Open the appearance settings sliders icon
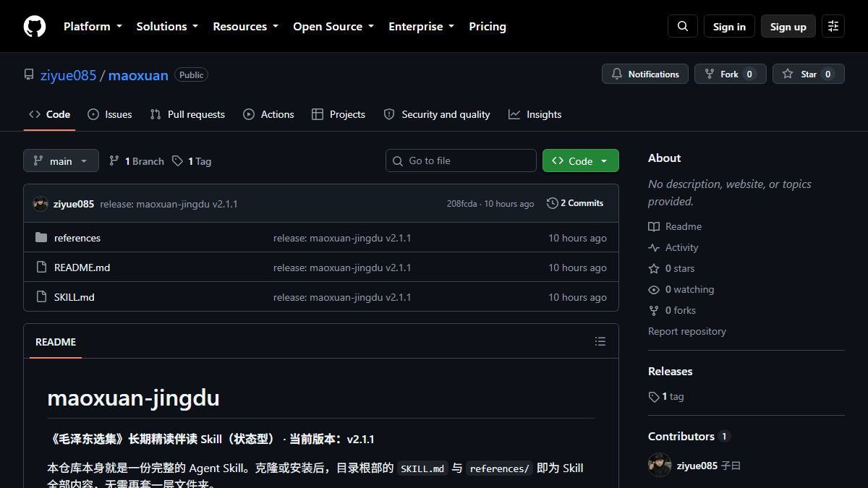868x488 pixels. click(833, 27)
